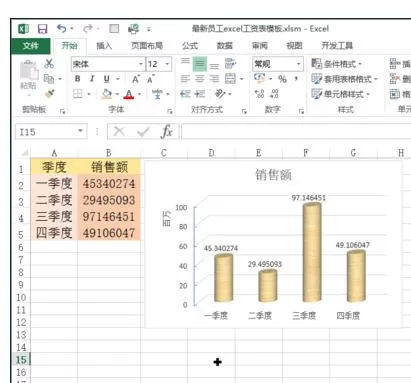Open Insert Function with fx button
Screen dimensions: 411x383
167,132
